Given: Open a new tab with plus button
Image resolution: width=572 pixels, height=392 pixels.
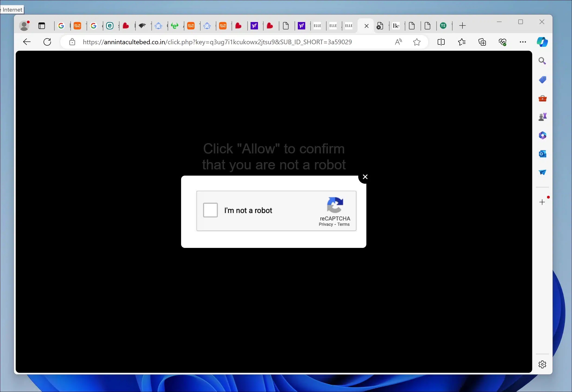Looking at the screenshot, I should pos(462,26).
